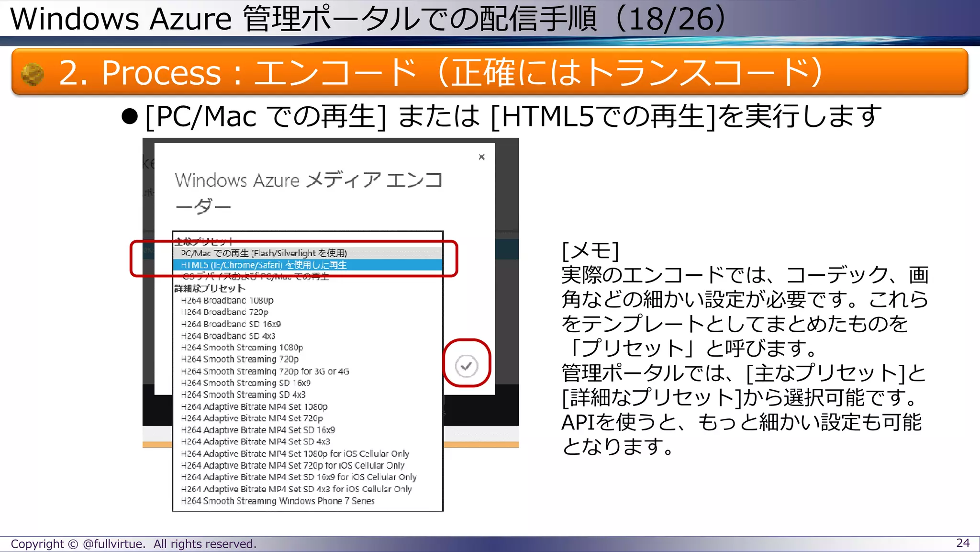The width and height of the screenshot is (980, 552).
Task: Select 'H264 Adaptive Bitrate MP4 Set 1080p'
Action: coord(308,406)
